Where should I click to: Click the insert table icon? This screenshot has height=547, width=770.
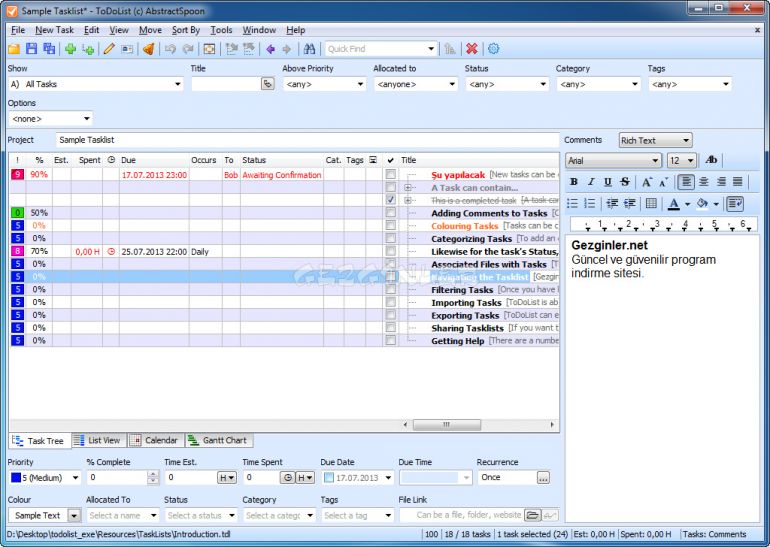click(x=651, y=203)
